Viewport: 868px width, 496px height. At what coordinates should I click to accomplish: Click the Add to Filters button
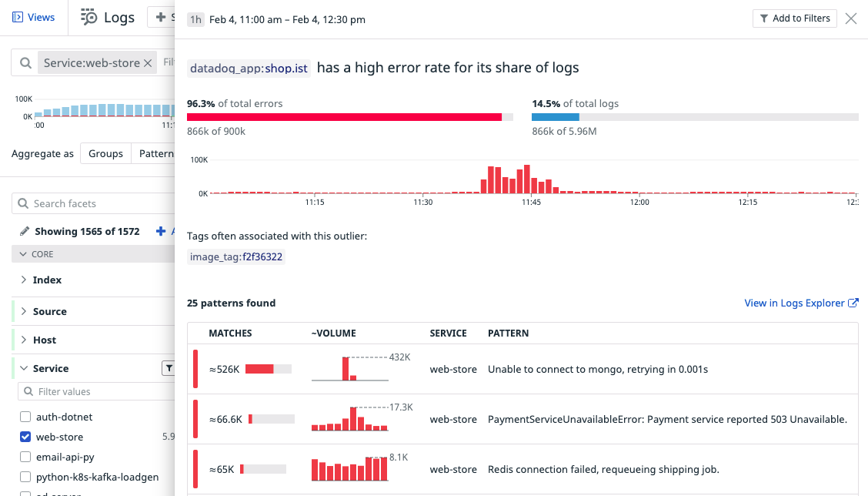pos(794,18)
